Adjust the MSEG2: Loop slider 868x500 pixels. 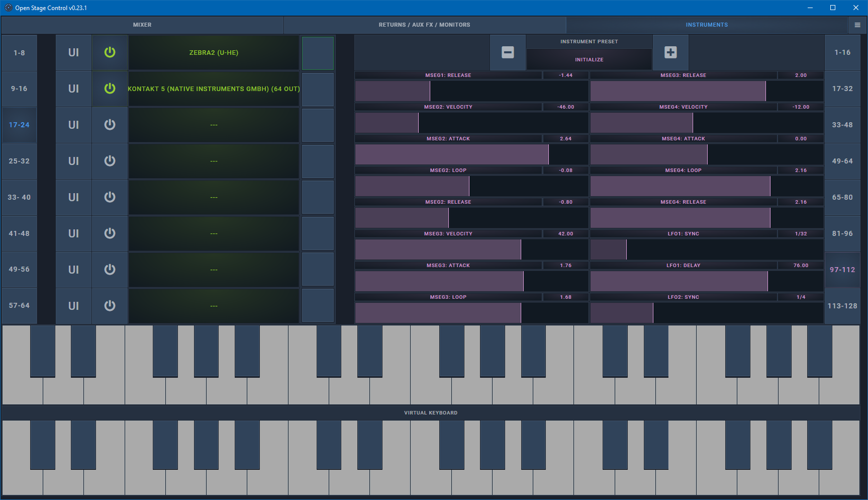coord(471,186)
